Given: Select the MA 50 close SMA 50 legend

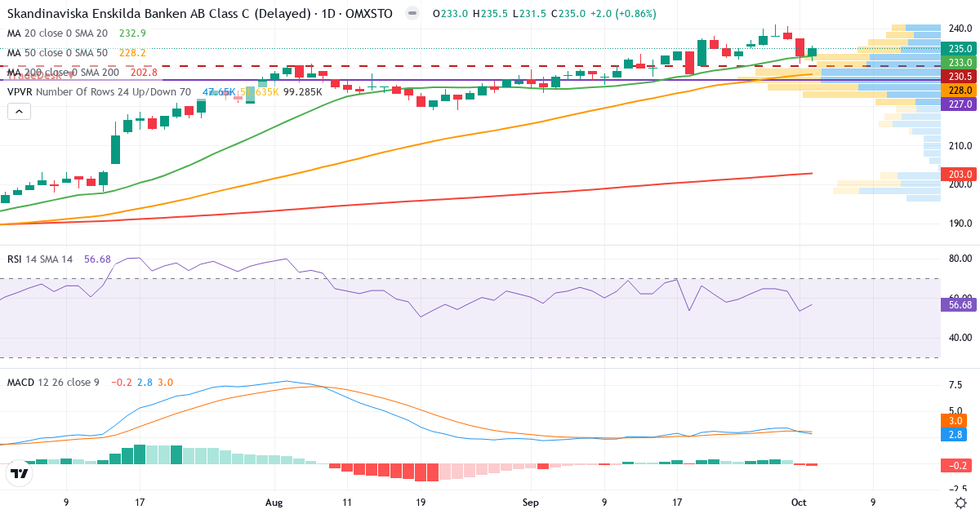Looking at the screenshot, I should click(57, 53).
